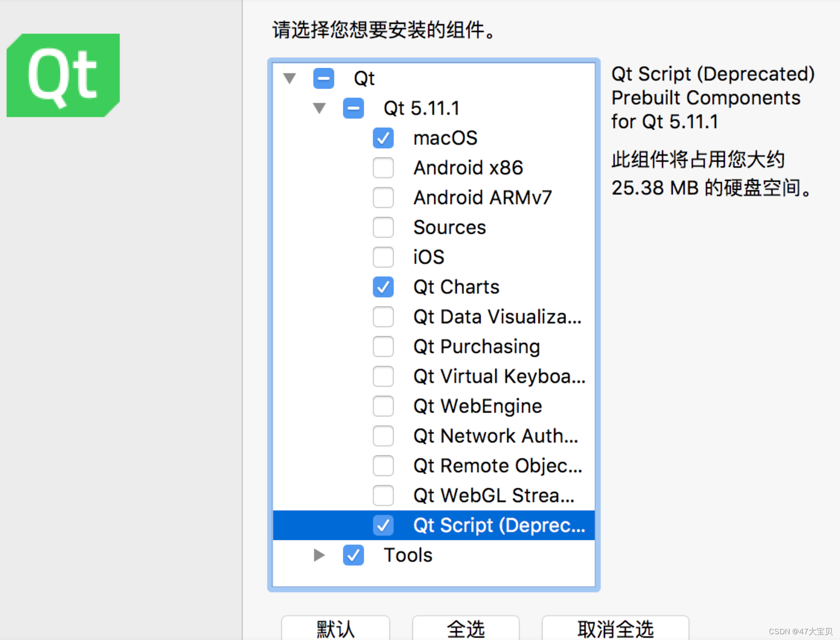Uncheck Qt Script (Deprecated) checkbox
The width and height of the screenshot is (840, 640).
[383, 526]
